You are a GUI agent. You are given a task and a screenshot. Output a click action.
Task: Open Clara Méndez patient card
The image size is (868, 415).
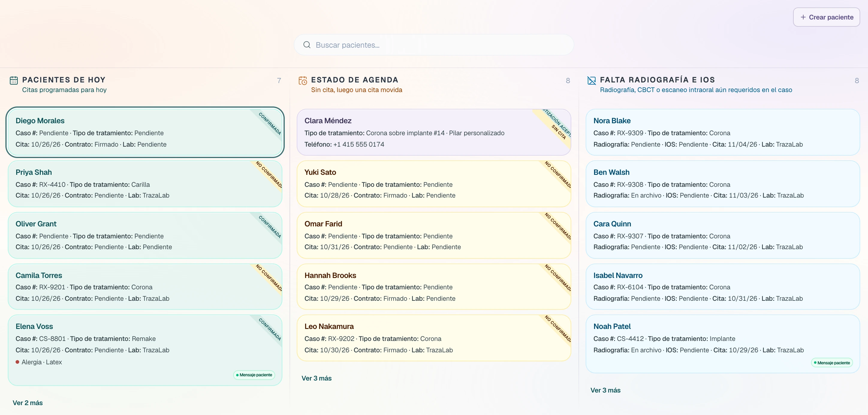click(x=434, y=132)
